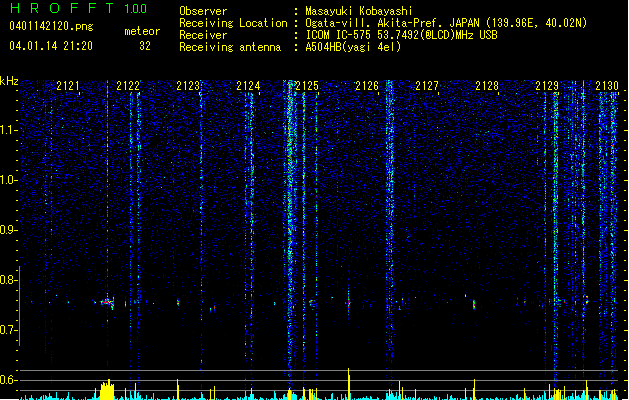629x400 pixels.
Task: Click the 2127 time marker
Action: pos(427,86)
